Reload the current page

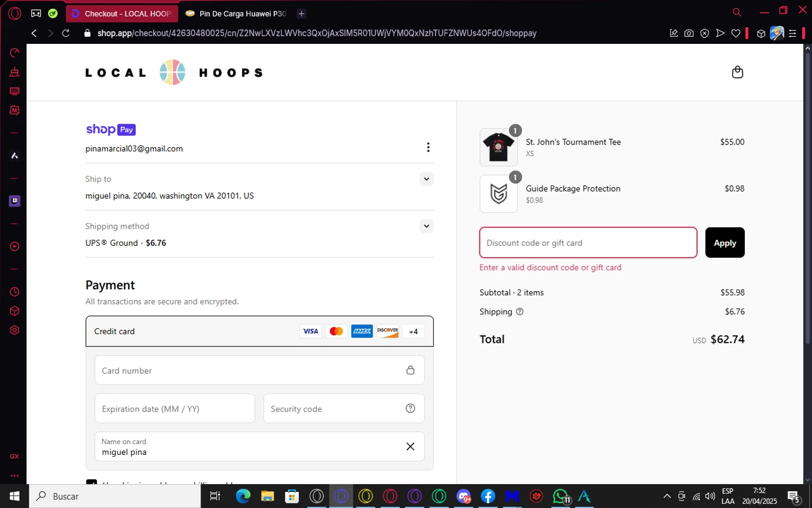(66, 33)
